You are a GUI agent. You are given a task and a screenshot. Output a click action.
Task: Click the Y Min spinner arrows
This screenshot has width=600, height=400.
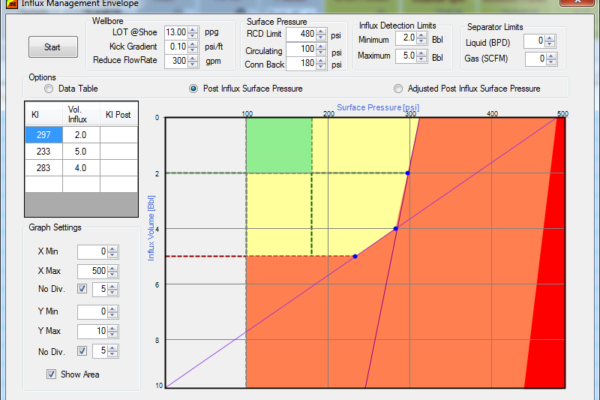coord(113,312)
